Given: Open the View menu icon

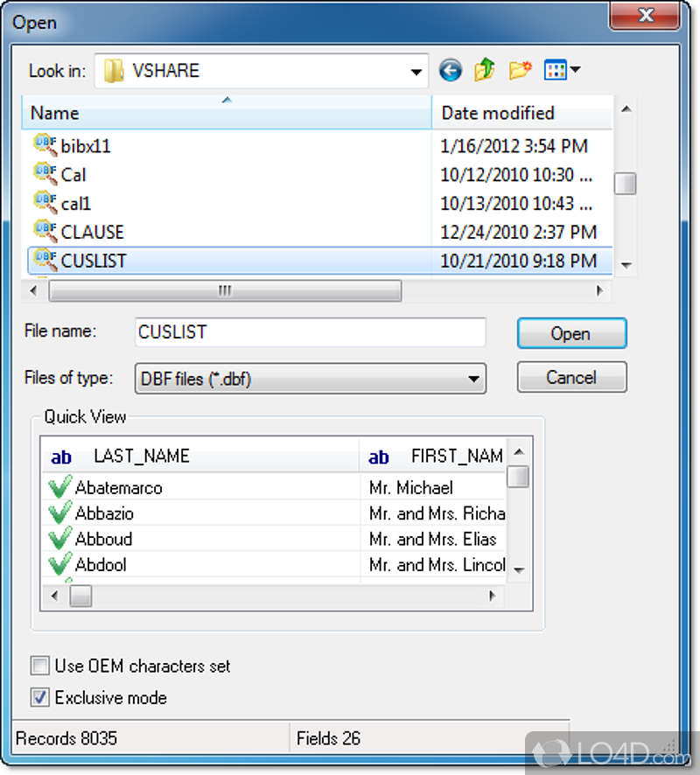Looking at the screenshot, I should [x=556, y=70].
